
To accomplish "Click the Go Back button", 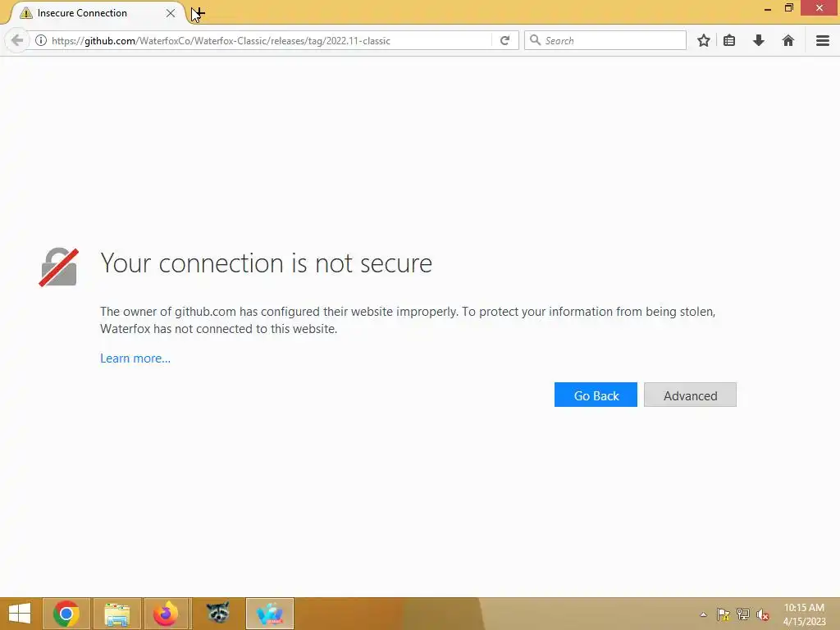I will 596,395.
